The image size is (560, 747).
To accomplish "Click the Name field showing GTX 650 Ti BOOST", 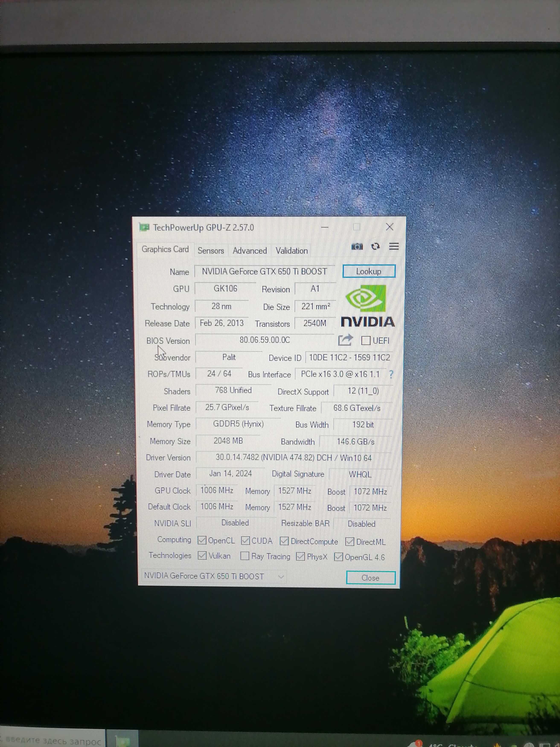I will pyautogui.click(x=265, y=271).
